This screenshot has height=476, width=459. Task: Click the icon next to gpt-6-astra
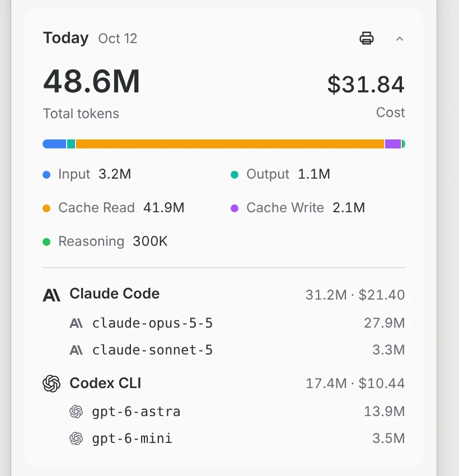76,412
